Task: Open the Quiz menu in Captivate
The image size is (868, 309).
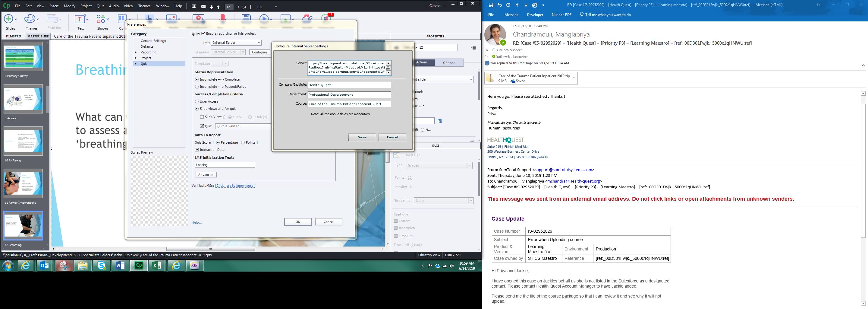Action: coord(100,6)
